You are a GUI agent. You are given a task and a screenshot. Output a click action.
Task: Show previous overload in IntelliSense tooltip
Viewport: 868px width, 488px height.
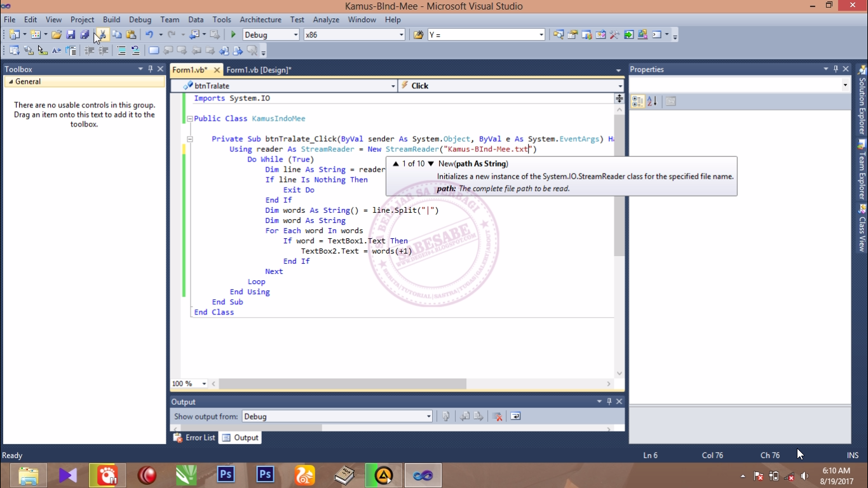[x=396, y=164]
